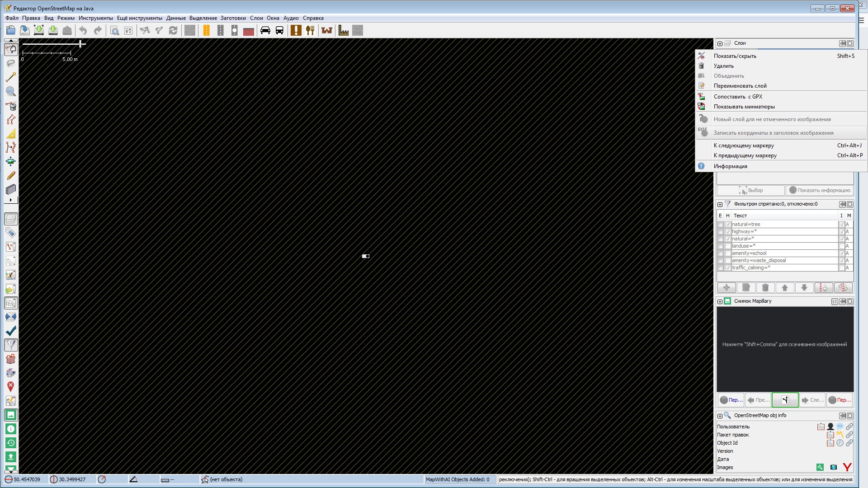Click the add filter plus button

click(x=726, y=288)
